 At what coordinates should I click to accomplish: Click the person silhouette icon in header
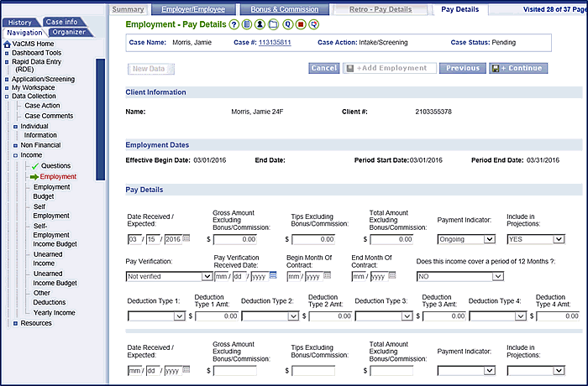tap(260, 24)
